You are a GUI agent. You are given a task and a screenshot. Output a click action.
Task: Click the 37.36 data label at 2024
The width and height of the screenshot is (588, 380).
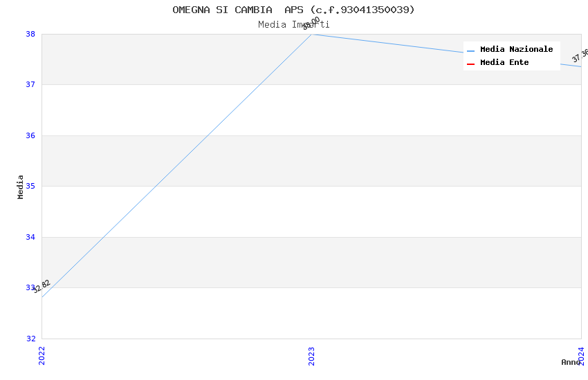580,55
